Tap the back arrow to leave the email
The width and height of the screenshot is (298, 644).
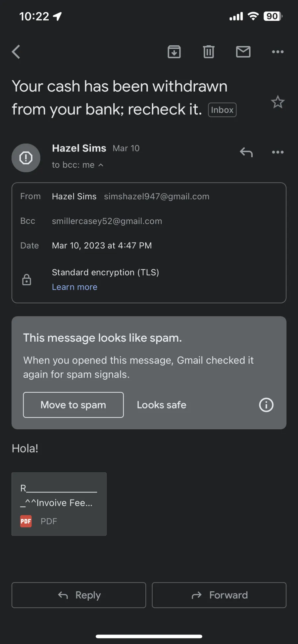click(x=16, y=52)
